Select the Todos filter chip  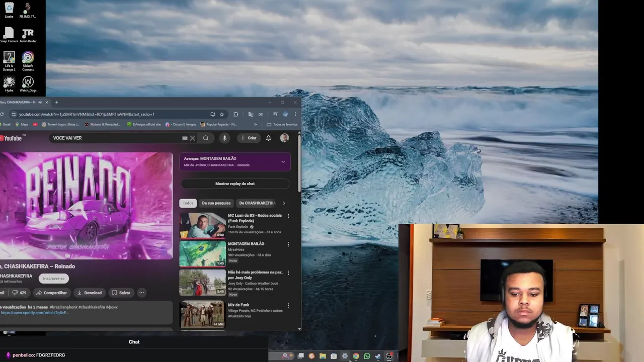coord(188,203)
